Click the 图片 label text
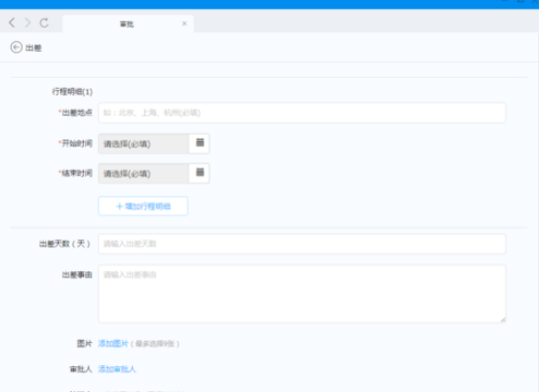Screen dimensions: 539x392 click(85, 343)
